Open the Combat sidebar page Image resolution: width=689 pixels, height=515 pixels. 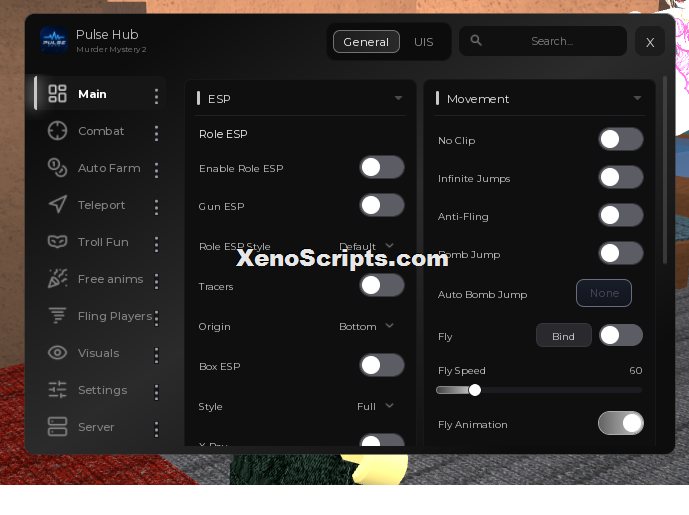tap(101, 131)
